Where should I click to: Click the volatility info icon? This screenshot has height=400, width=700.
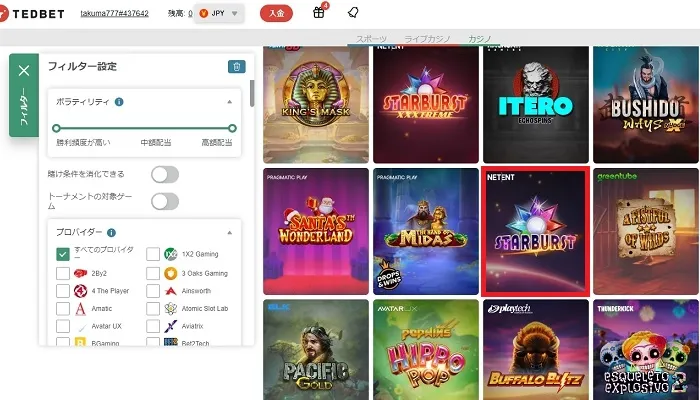point(119,102)
